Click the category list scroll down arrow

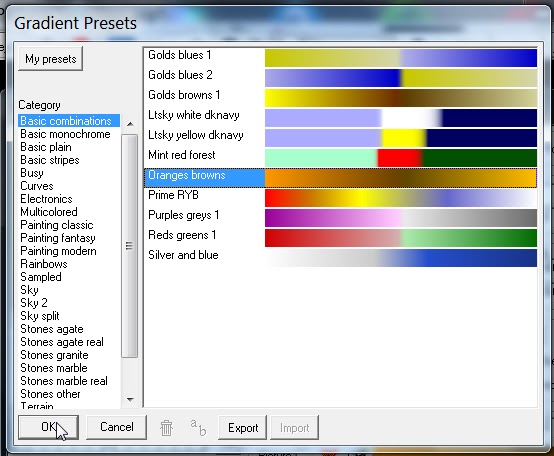click(130, 399)
